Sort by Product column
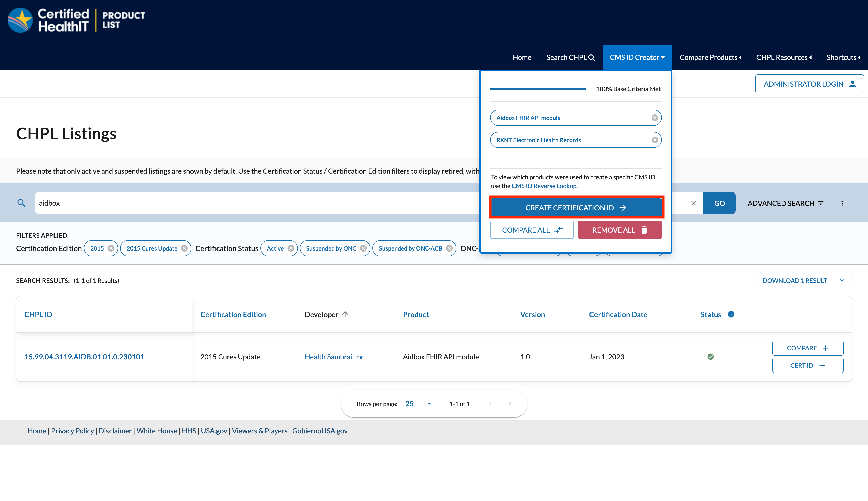 pyautogui.click(x=416, y=314)
